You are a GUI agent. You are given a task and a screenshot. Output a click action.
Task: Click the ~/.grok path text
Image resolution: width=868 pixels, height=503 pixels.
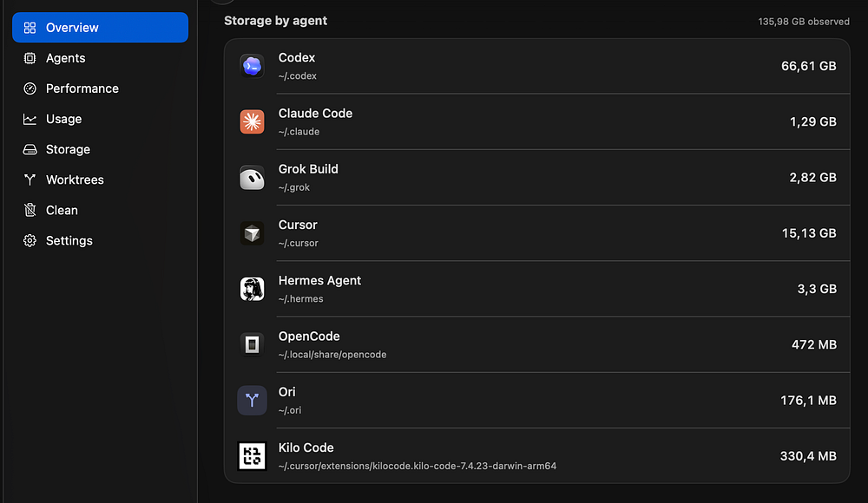[293, 187]
